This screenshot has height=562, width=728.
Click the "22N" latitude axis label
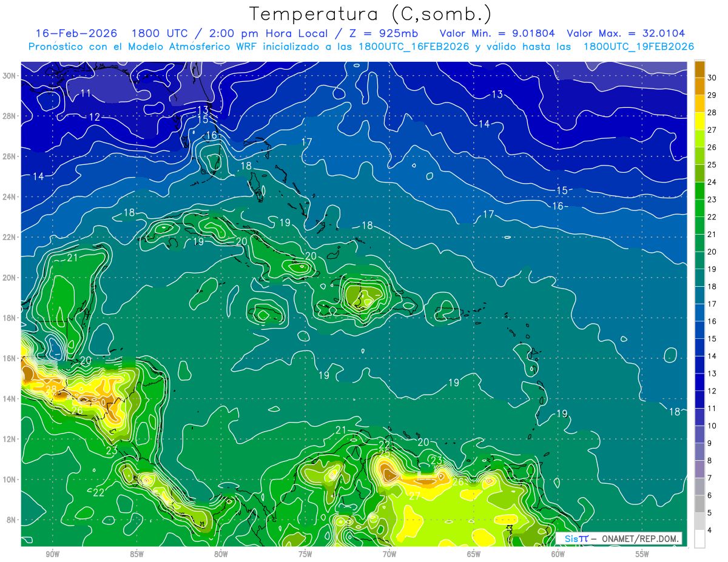(x=10, y=237)
